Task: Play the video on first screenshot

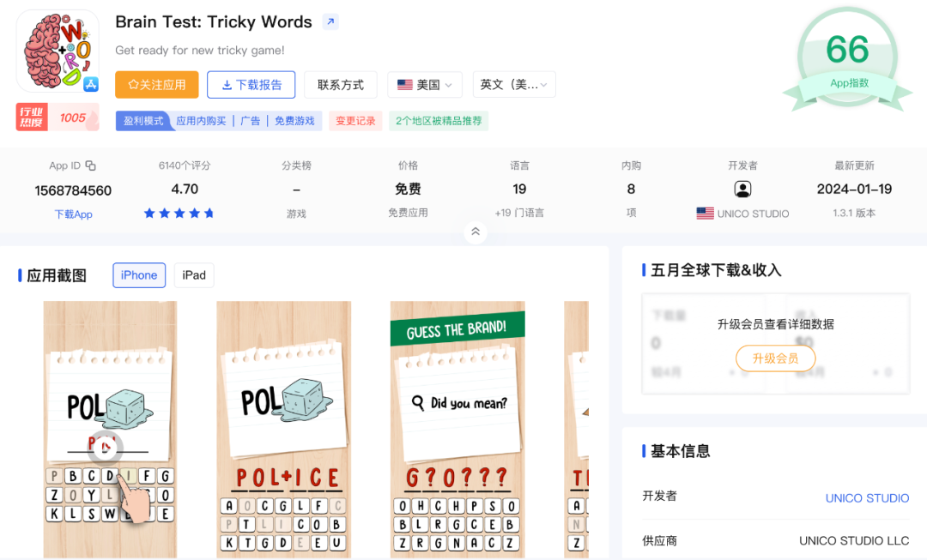Action: pos(106,447)
